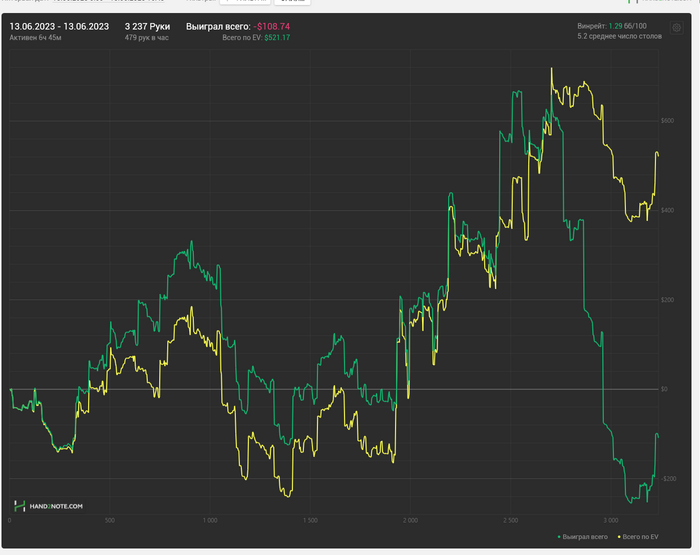Click the 1 500 hands x-axis label

(x=310, y=520)
